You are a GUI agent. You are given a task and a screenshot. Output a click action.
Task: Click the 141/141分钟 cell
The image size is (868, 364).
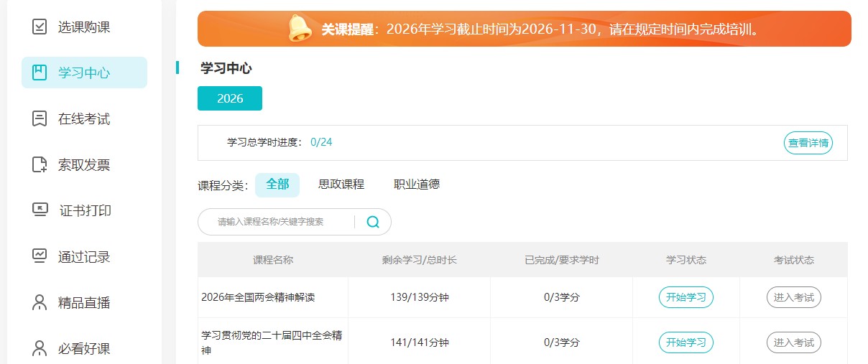click(x=420, y=342)
